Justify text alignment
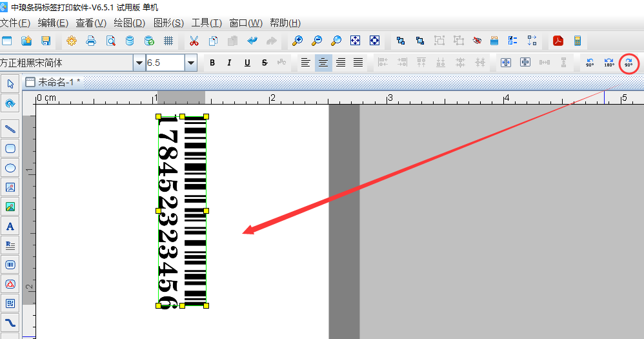Image resolution: width=644 pixels, height=339 pixels. 358,63
